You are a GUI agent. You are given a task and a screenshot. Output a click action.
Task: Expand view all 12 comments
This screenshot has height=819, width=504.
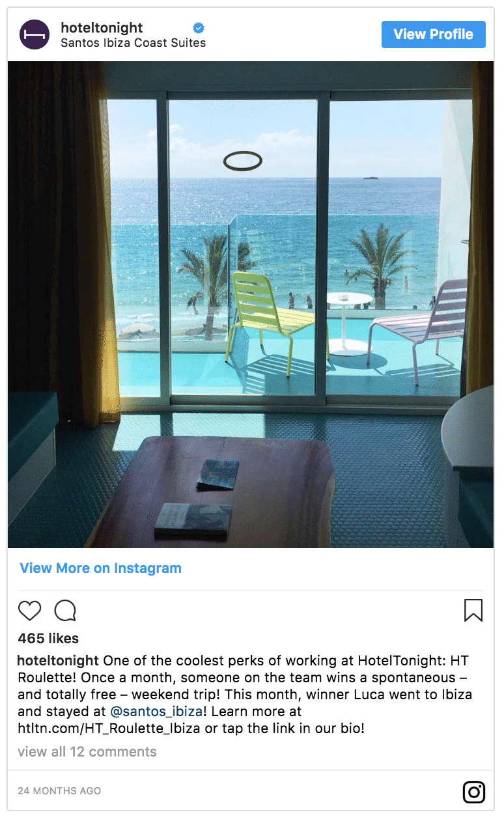point(87,751)
